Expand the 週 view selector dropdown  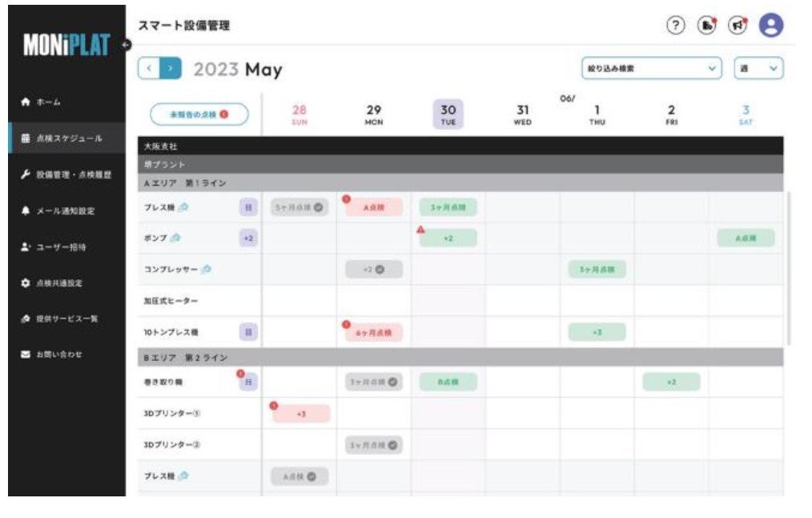click(758, 69)
